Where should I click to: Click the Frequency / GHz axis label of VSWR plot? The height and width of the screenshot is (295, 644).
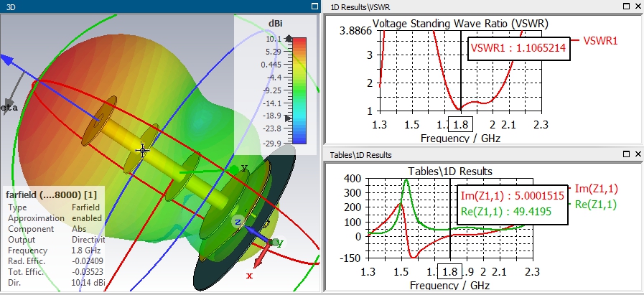coord(460,138)
